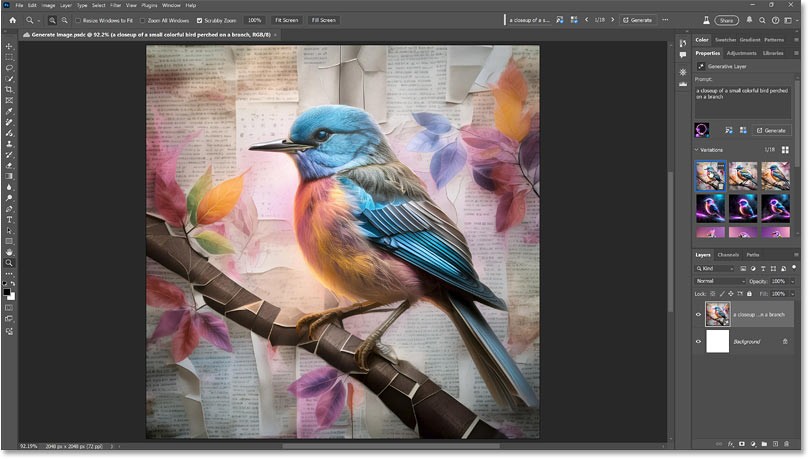Collapse the Variations section
Viewport: 809px width, 459px height.
pos(697,150)
